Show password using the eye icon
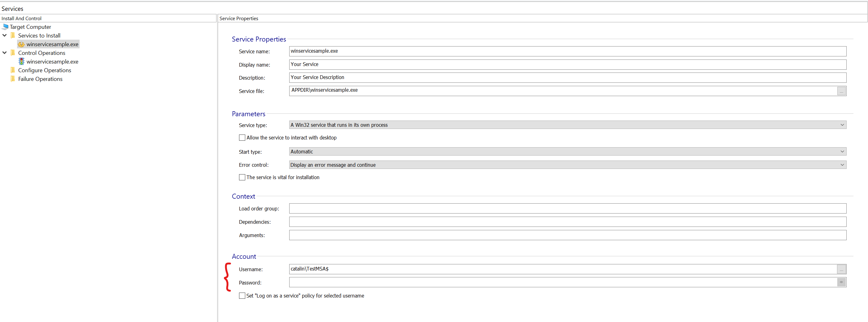Screen dimensions: 868x322 [841, 282]
